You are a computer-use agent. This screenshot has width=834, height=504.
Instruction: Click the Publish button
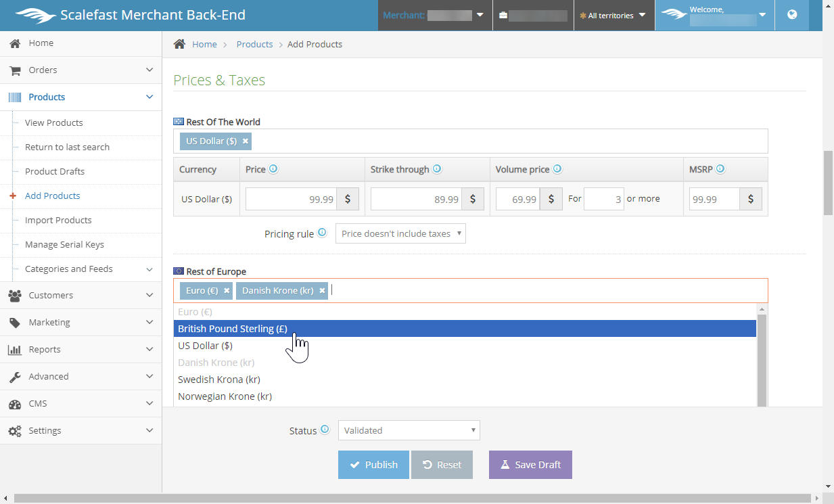[373, 465]
